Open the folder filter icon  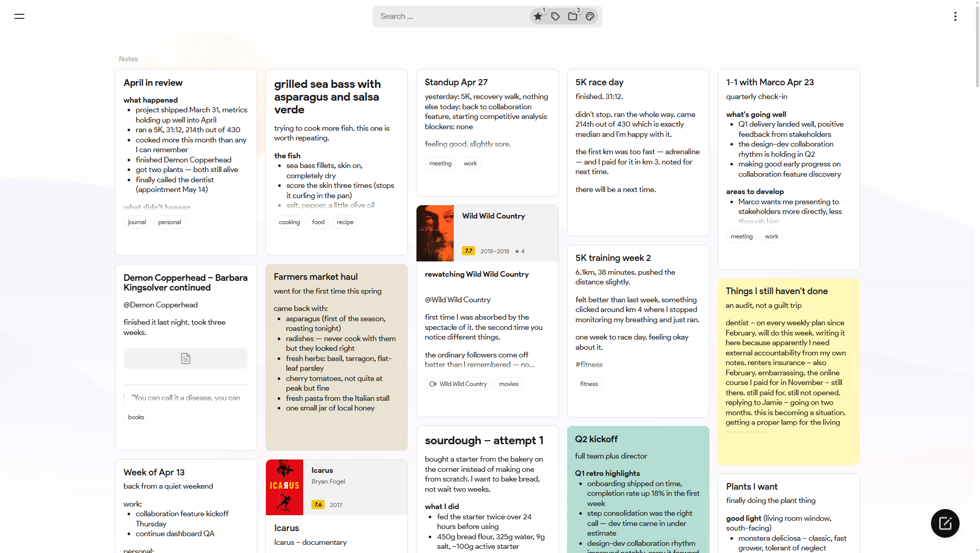tap(573, 16)
